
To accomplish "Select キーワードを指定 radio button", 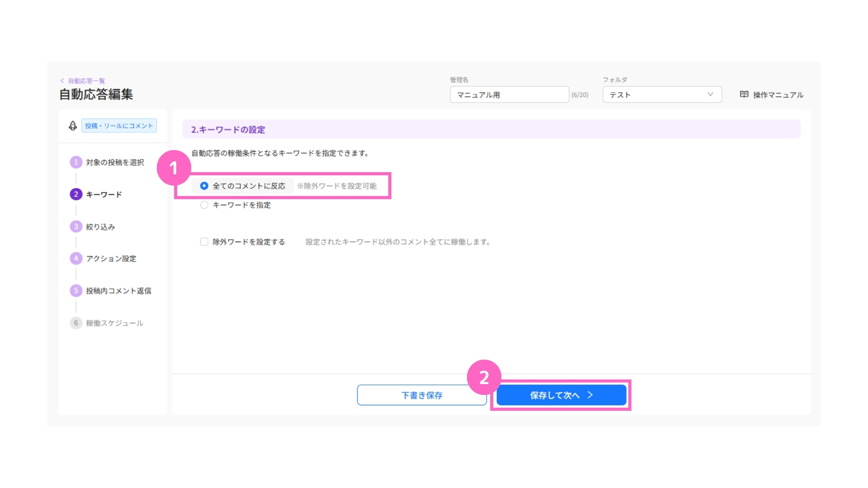I will [x=204, y=205].
